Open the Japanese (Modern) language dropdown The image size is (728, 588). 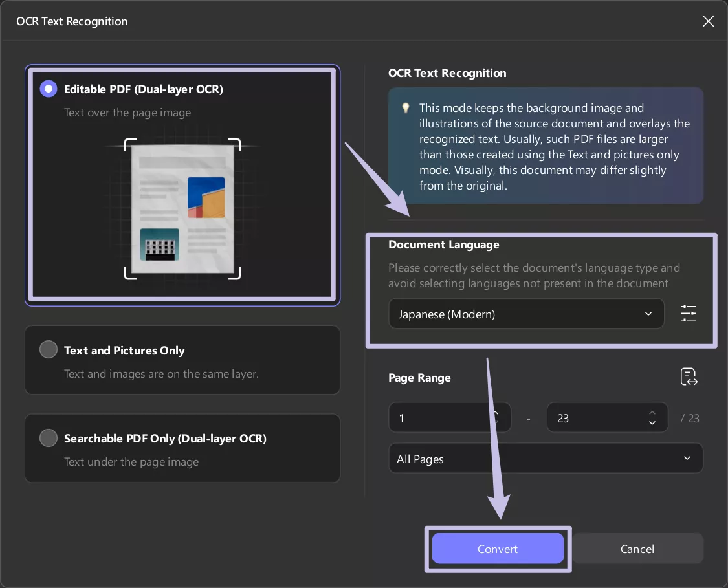point(525,314)
